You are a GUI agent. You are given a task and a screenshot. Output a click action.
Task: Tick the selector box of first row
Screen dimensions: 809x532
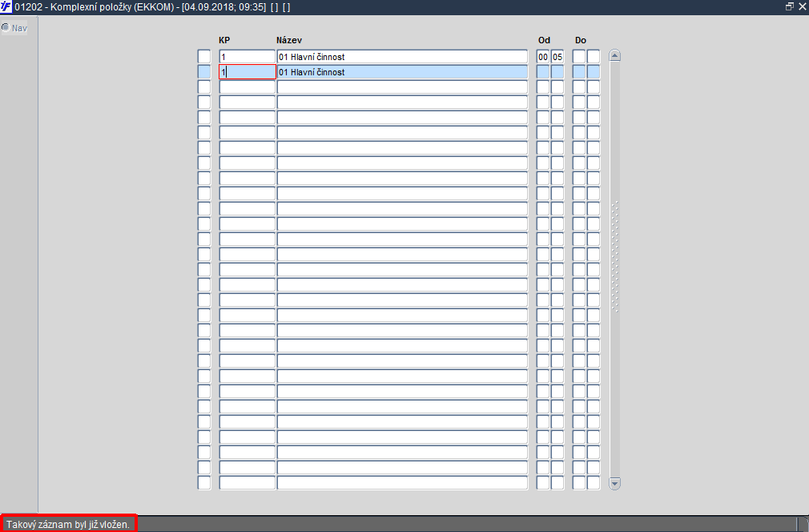(204, 57)
